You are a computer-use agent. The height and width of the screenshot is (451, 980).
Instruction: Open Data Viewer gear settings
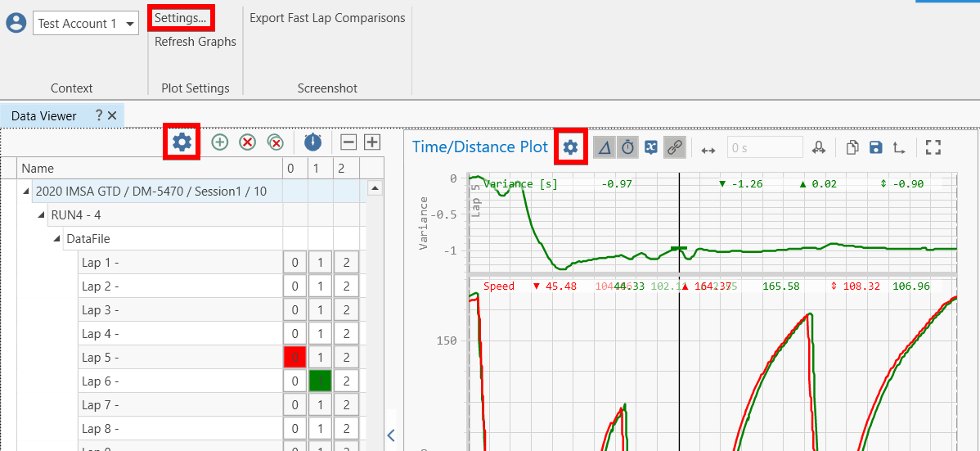pos(182,142)
